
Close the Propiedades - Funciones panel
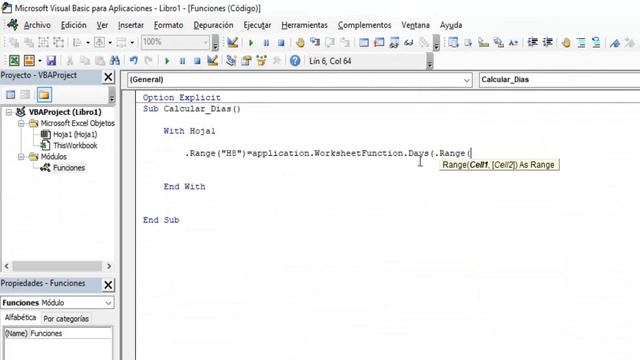coord(108,284)
